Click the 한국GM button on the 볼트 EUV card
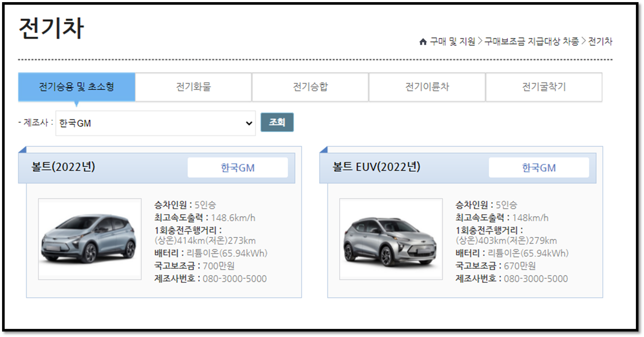This screenshot has height=337, width=644. [x=538, y=167]
